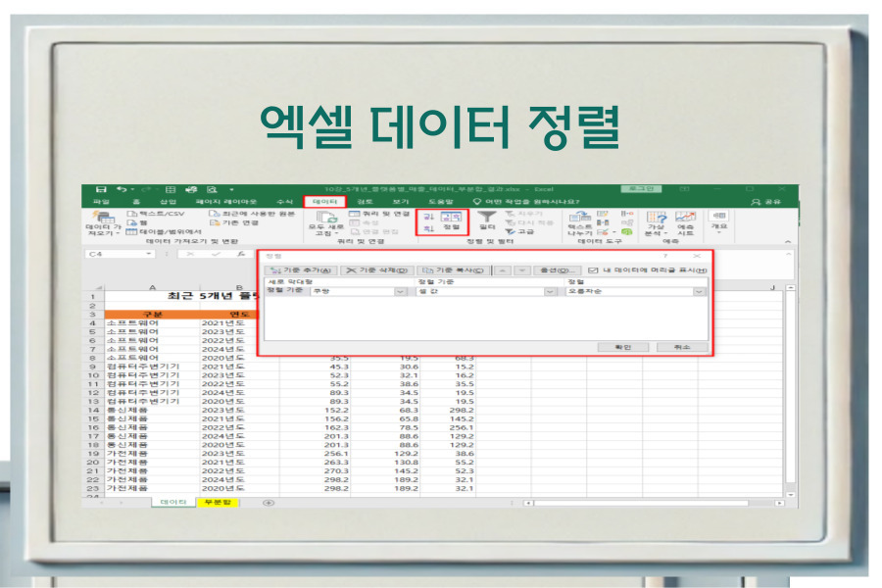882x588 pixels.
Task: Open the 세로 막대형 column dropdown
Action: point(400,291)
